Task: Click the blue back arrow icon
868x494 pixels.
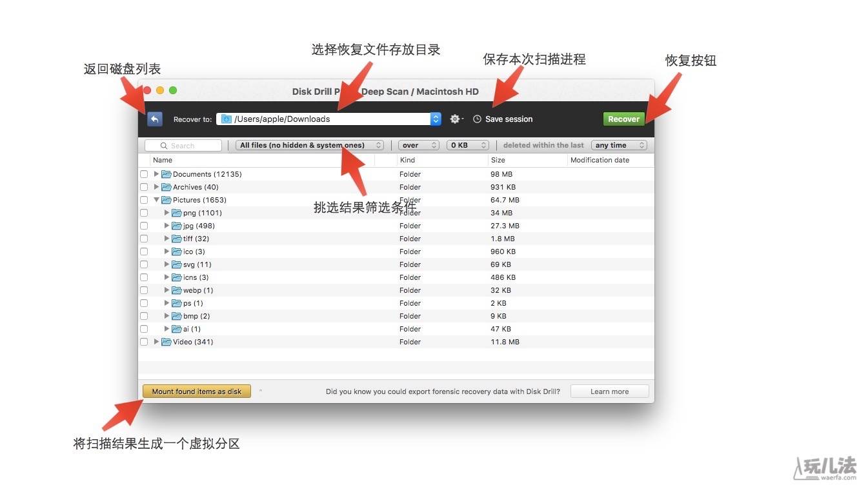Action: (154, 119)
